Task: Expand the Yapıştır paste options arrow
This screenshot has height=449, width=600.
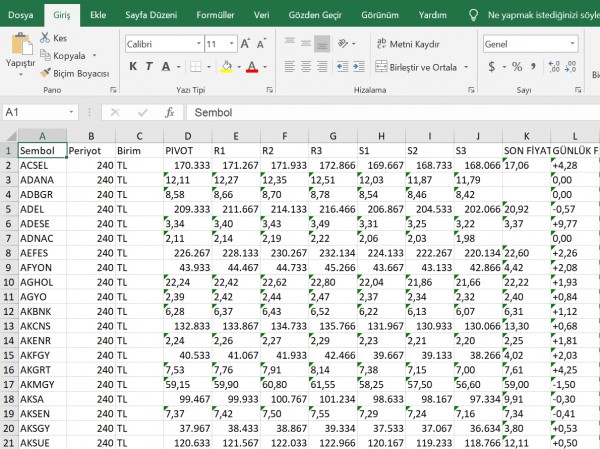Action: tap(21, 74)
